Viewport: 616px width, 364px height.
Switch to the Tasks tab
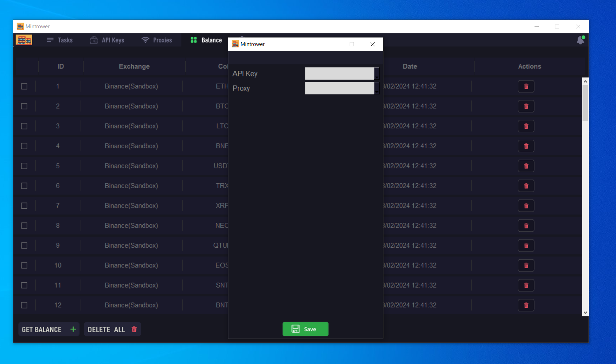tap(60, 40)
